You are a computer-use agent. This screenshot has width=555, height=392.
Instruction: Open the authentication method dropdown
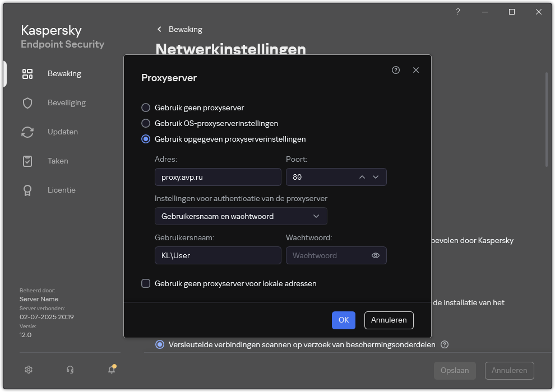pos(240,216)
